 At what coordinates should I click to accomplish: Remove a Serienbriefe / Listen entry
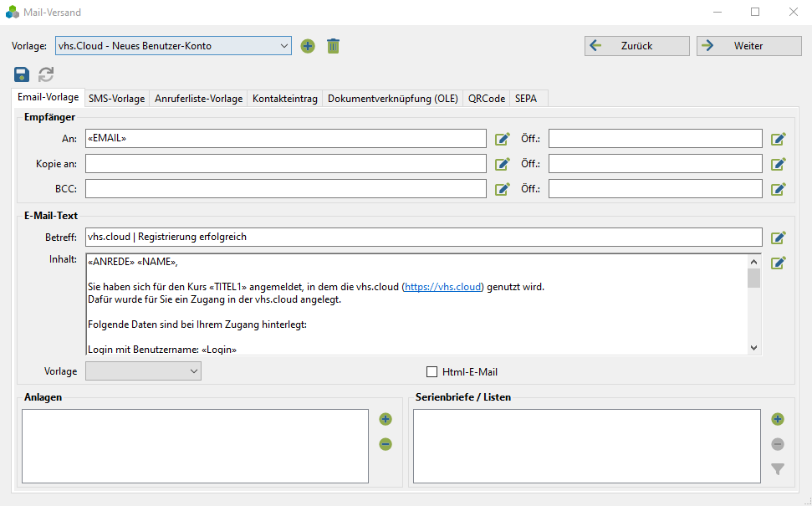(x=778, y=444)
